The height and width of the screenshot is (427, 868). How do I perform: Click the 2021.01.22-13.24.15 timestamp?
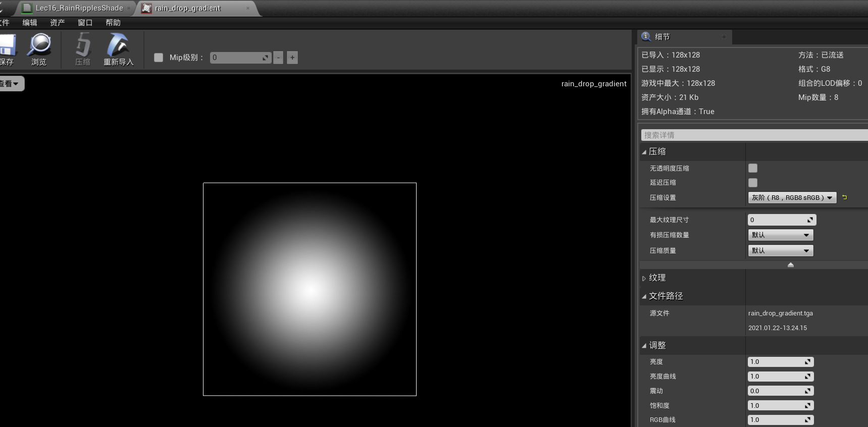(778, 328)
